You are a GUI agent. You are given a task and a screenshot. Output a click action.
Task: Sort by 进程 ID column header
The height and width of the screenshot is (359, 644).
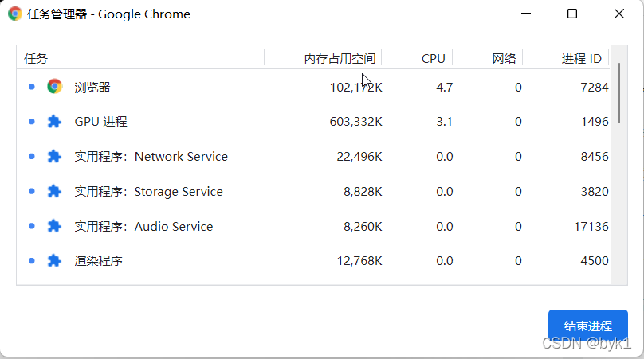click(581, 59)
